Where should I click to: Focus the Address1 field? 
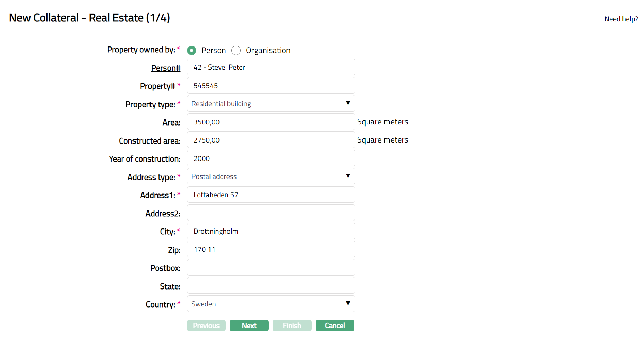pyautogui.click(x=271, y=195)
